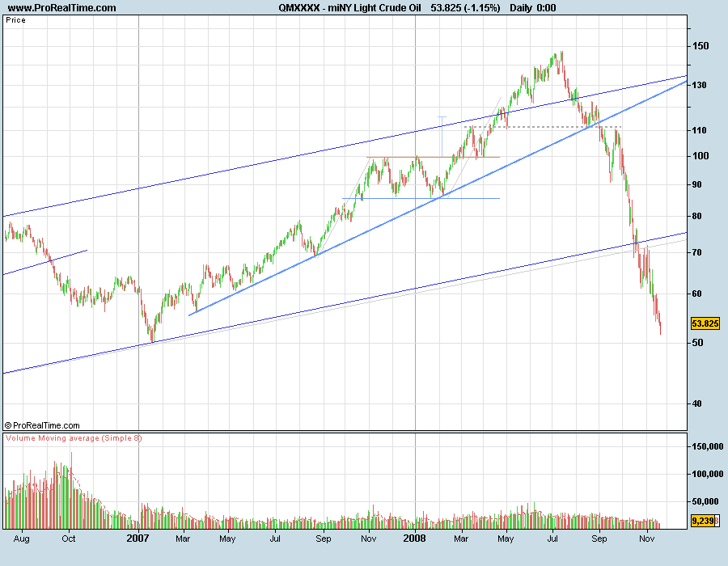Click the 80 price axis label
Viewport: 728px width, 566px height.
point(697,216)
